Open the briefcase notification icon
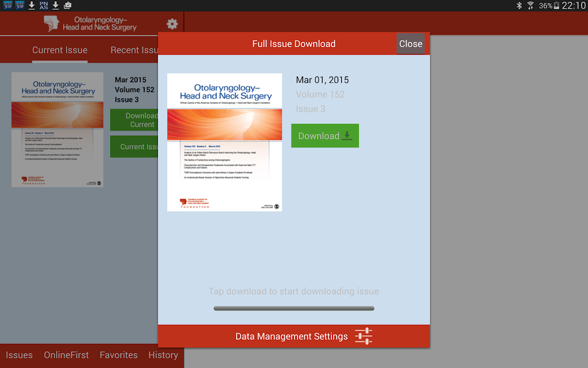Image resolution: width=588 pixels, height=368 pixels. click(68, 5)
